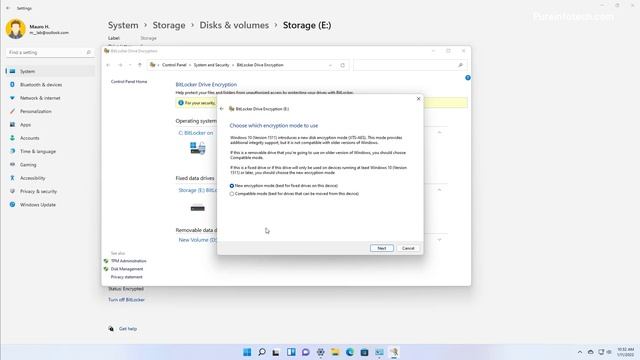Open the Windows Start menu
Viewport: 640px width, 360px height.
point(247,352)
